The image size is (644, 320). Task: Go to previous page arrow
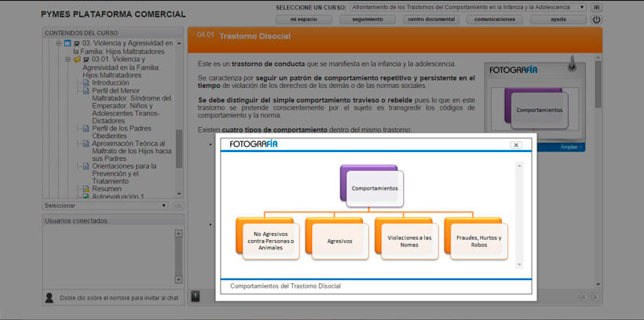click(583, 297)
